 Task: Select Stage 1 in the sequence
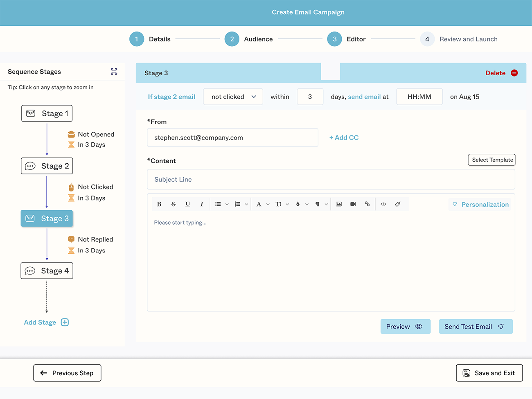47,113
